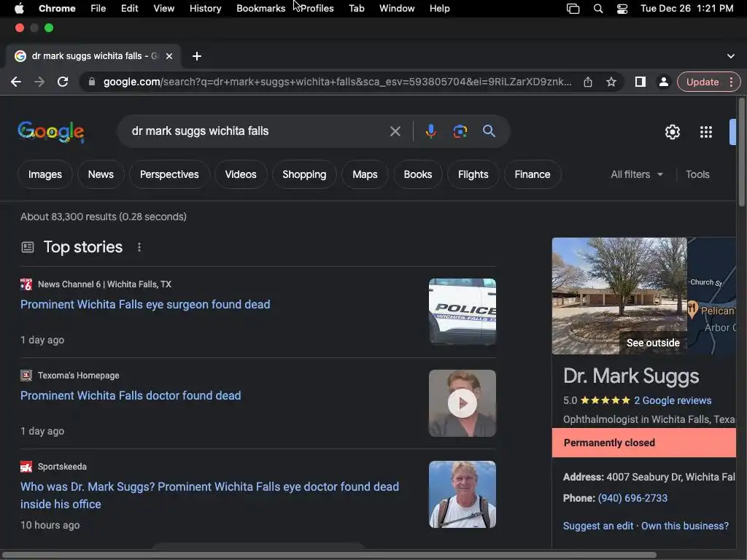Open the History menu
Image resolution: width=747 pixels, height=560 pixels.
pyautogui.click(x=205, y=9)
